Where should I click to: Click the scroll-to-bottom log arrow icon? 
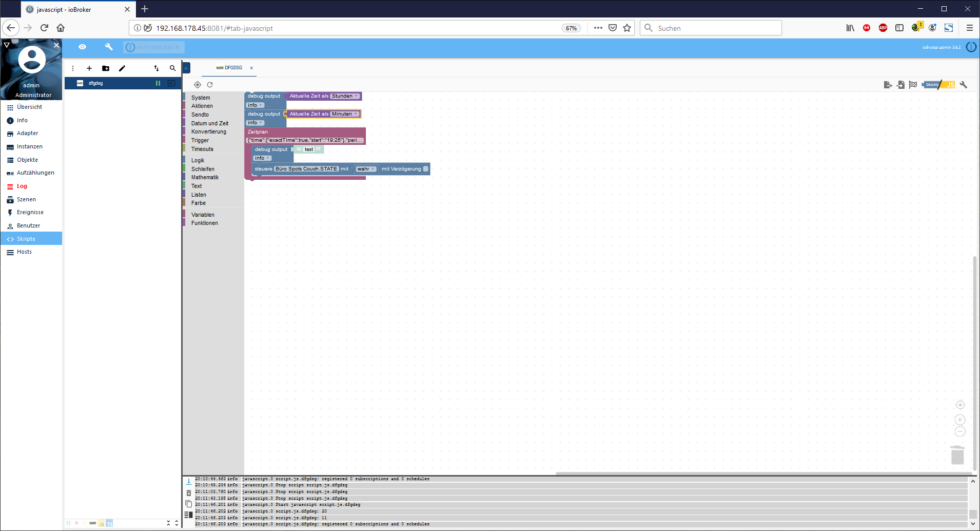pos(188,482)
